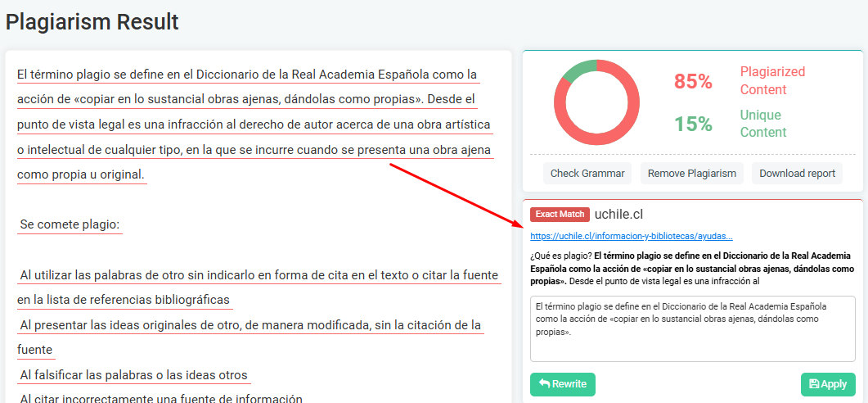Click sentence beginning 'El término plagio se define'
The width and height of the screenshot is (868, 403).
pyautogui.click(x=247, y=75)
